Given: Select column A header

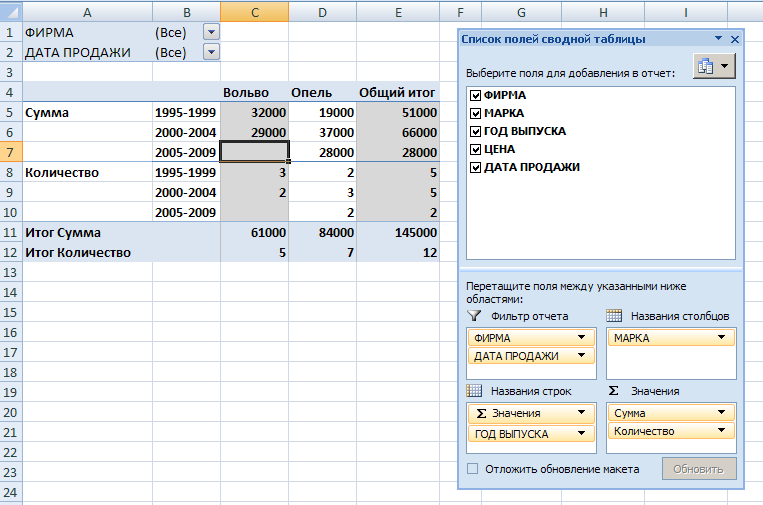Looking at the screenshot, I should pyautogui.click(x=88, y=12).
